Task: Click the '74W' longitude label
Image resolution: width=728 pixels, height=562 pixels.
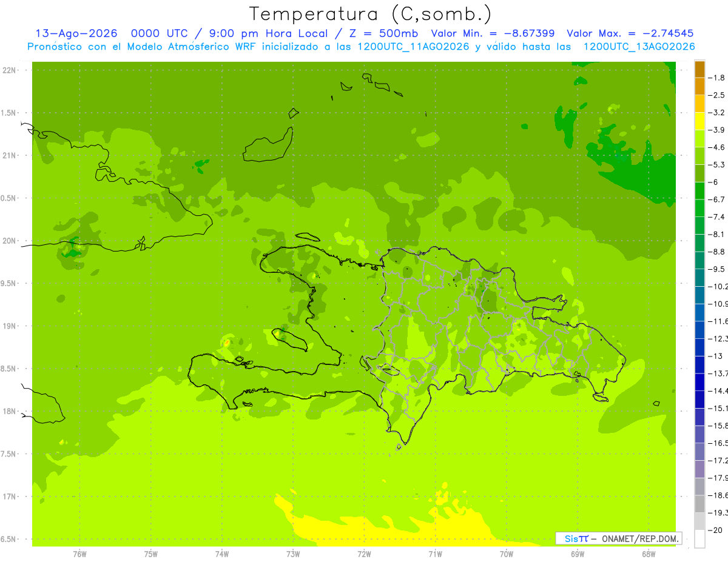Action: coord(222,554)
